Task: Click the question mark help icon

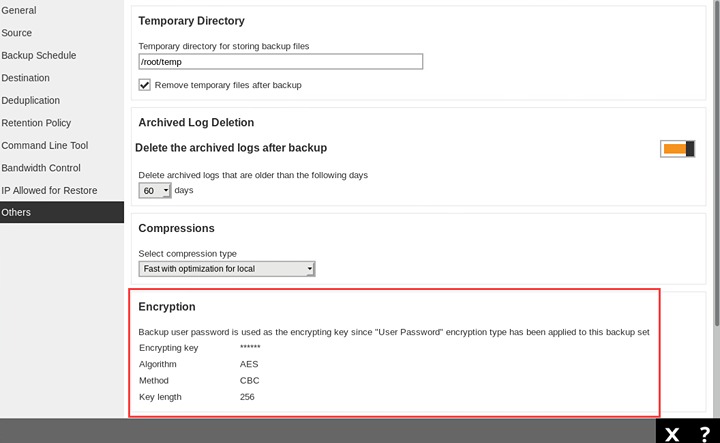Action: [704, 433]
